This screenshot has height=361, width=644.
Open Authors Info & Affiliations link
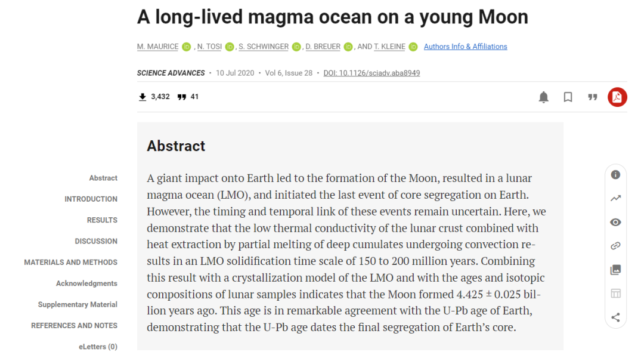pyautogui.click(x=465, y=47)
